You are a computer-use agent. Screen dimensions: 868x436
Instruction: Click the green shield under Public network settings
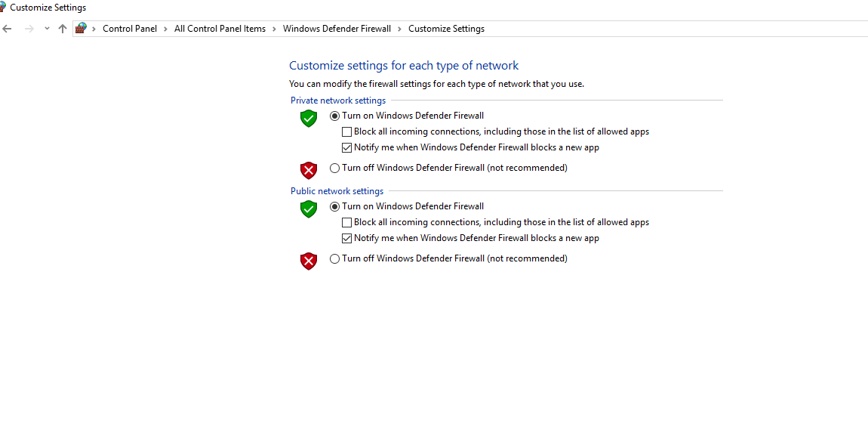[308, 209]
